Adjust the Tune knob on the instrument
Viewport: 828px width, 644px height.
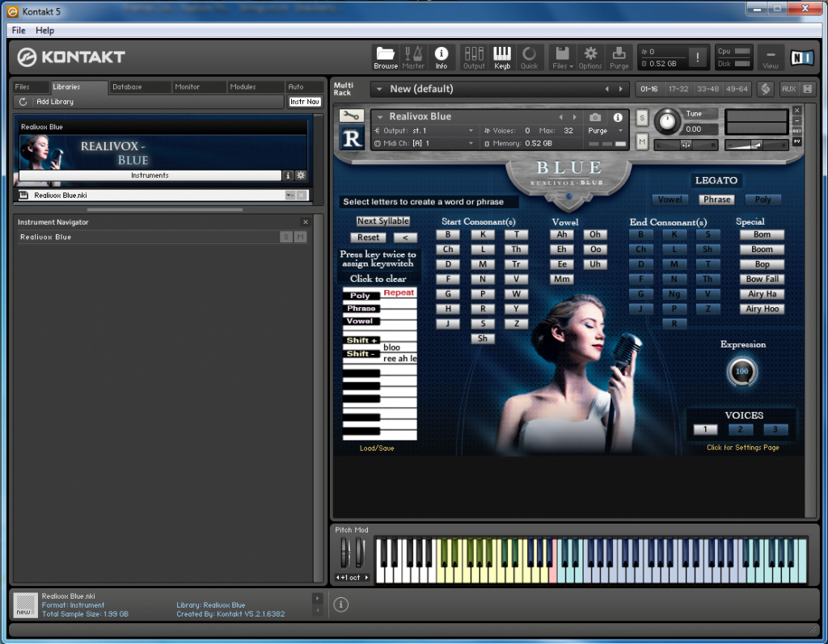coord(668,121)
